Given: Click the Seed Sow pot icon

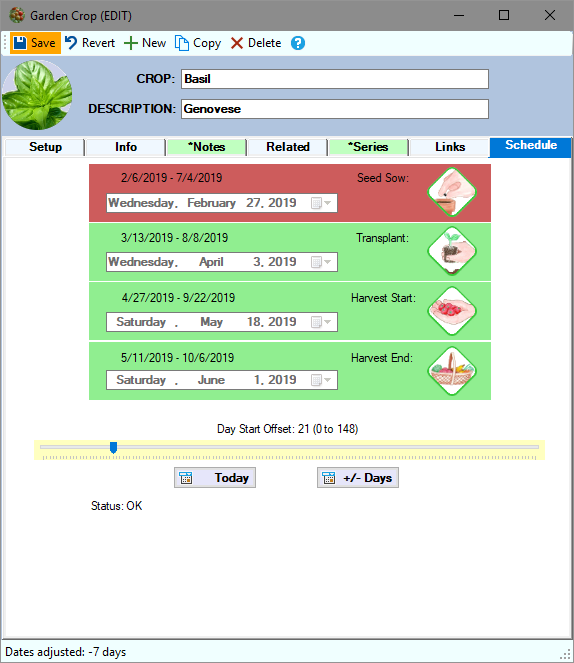Looking at the screenshot, I should 452,192.
